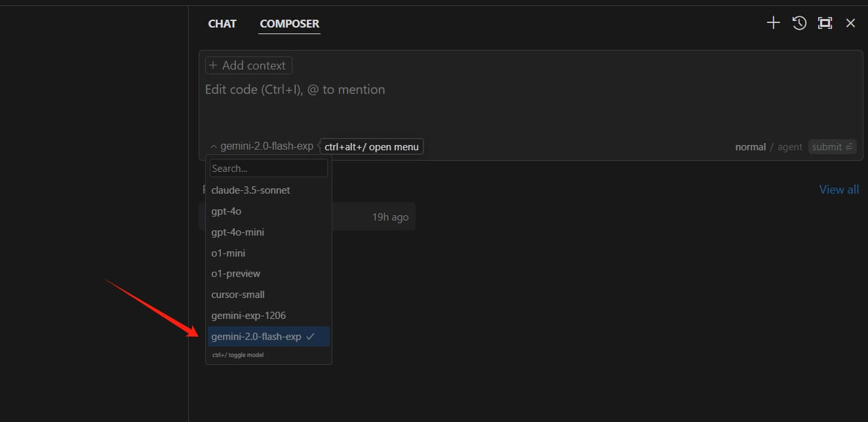This screenshot has width=868, height=422.
Task: Select normal mode
Action: point(750,146)
